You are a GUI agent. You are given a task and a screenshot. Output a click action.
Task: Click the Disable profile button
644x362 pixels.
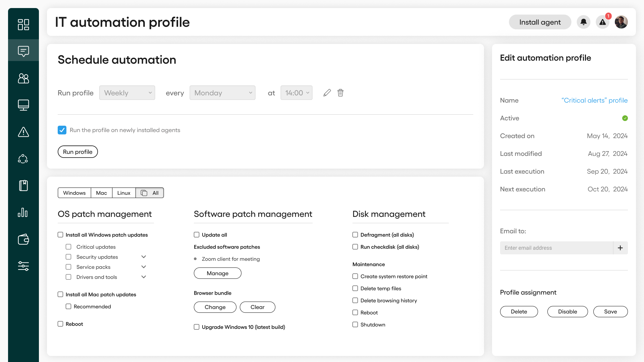[568, 312]
